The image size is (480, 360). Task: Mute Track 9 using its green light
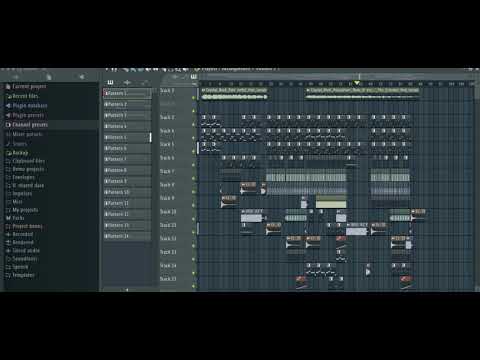194,205
